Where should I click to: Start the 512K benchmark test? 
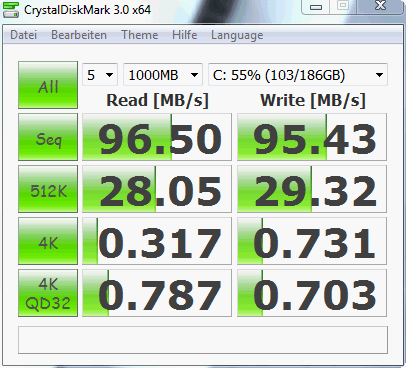pyautogui.click(x=48, y=189)
